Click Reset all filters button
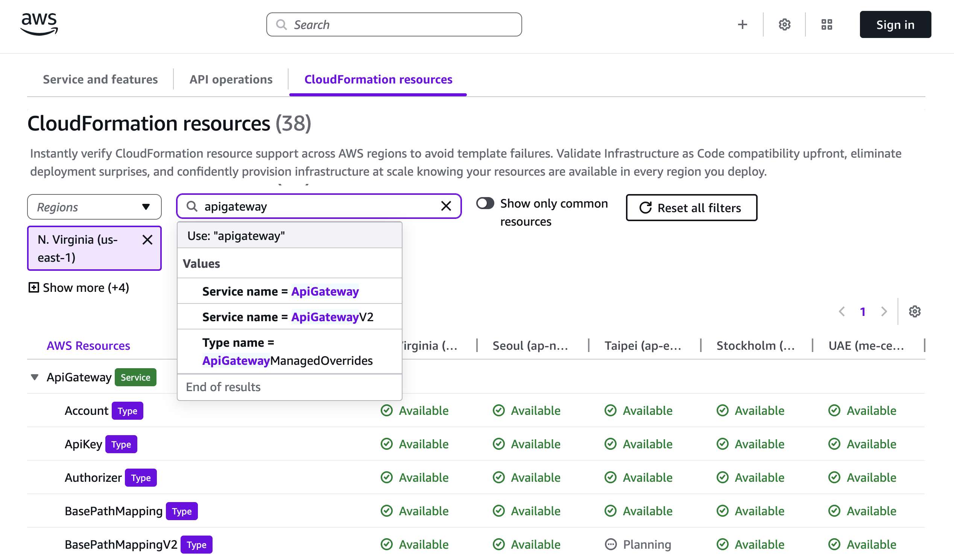954x560 pixels. [x=691, y=208]
